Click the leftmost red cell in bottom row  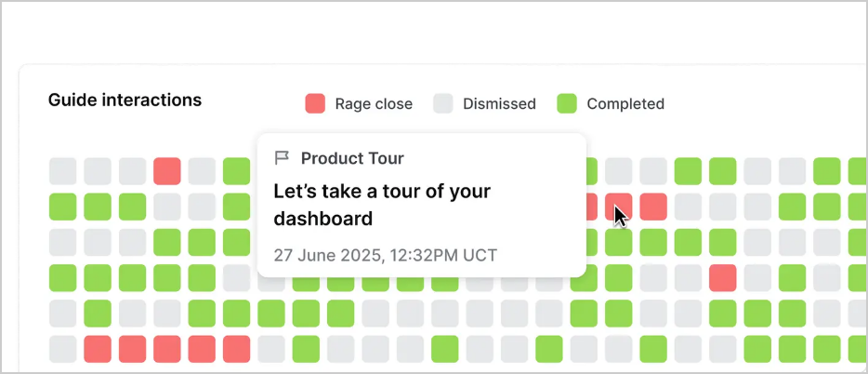[98, 349]
